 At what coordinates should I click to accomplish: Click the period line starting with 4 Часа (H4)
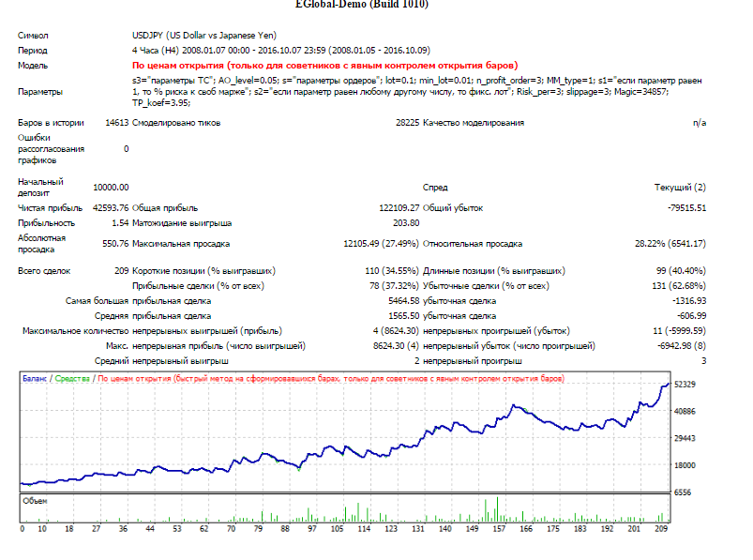tap(281, 50)
